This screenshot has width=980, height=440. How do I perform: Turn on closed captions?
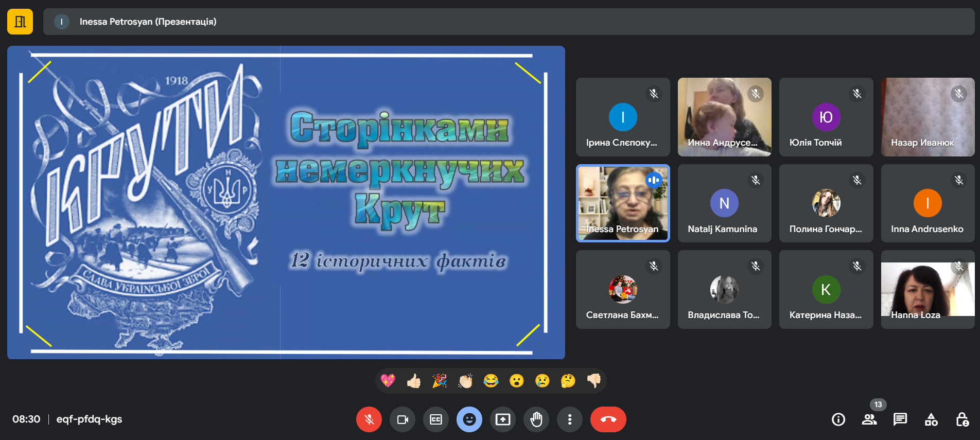click(x=435, y=419)
